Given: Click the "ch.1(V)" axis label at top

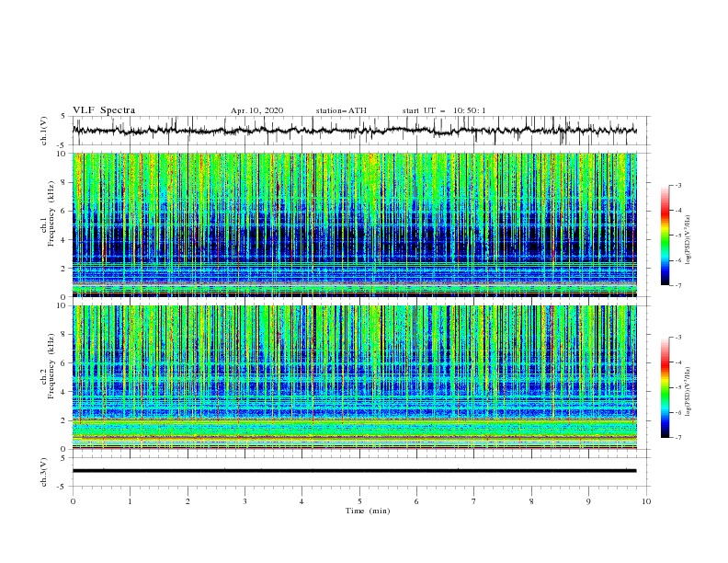Looking at the screenshot, I should pyautogui.click(x=44, y=131).
